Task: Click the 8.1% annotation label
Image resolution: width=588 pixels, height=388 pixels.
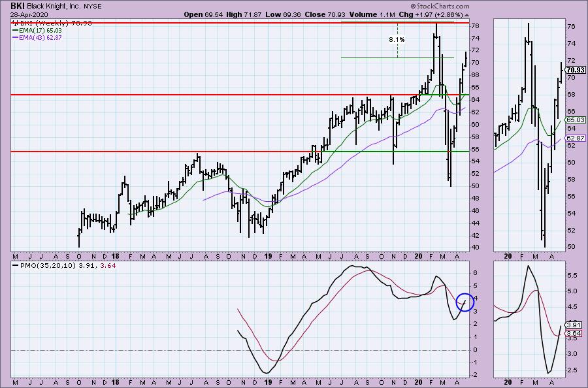Action: (x=397, y=39)
